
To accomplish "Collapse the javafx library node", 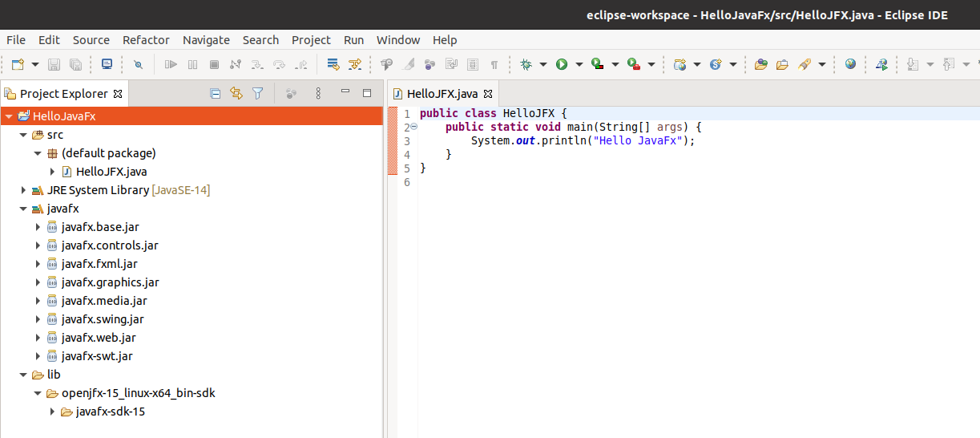I will coord(23,209).
